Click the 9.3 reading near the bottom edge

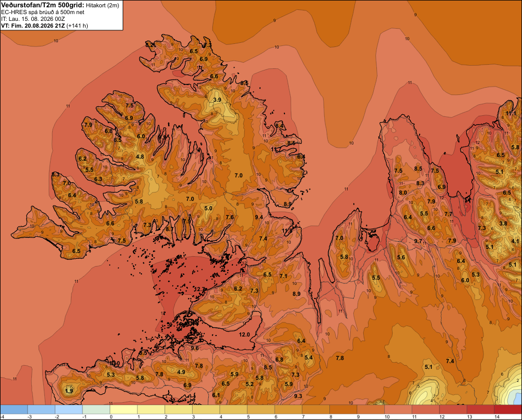click(298, 396)
